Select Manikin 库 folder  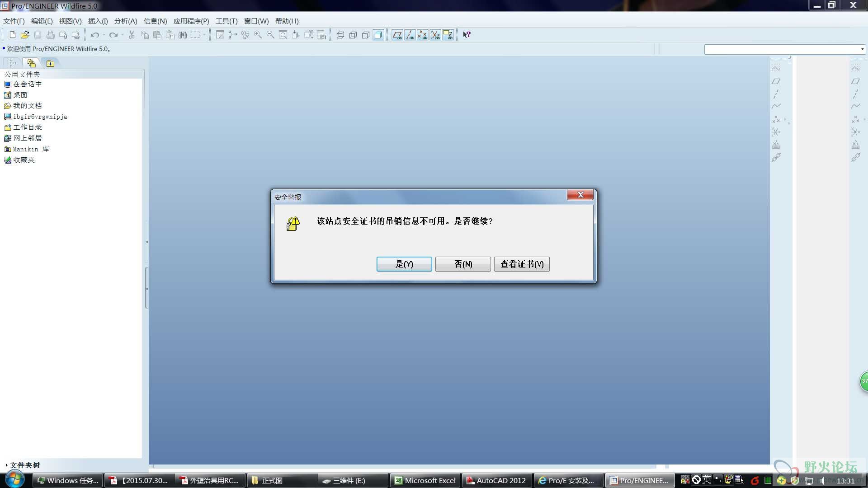[x=26, y=149]
